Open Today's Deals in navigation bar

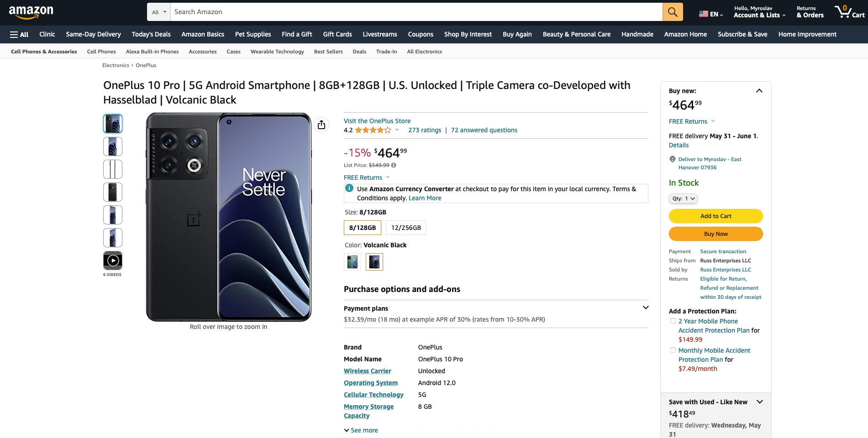pyautogui.click(x=151, y=34)
